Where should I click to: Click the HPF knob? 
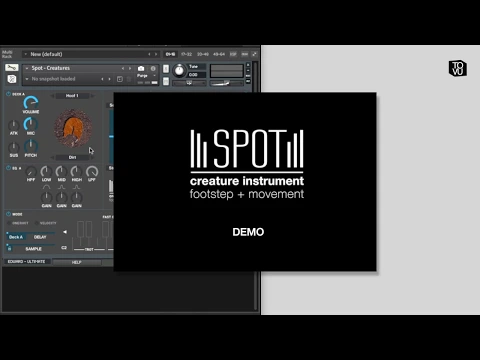point(31,172)
